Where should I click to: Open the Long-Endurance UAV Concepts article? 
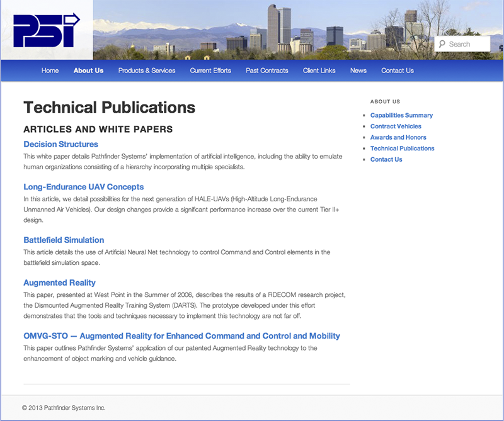pyautogui.click(x=84, y=187)
